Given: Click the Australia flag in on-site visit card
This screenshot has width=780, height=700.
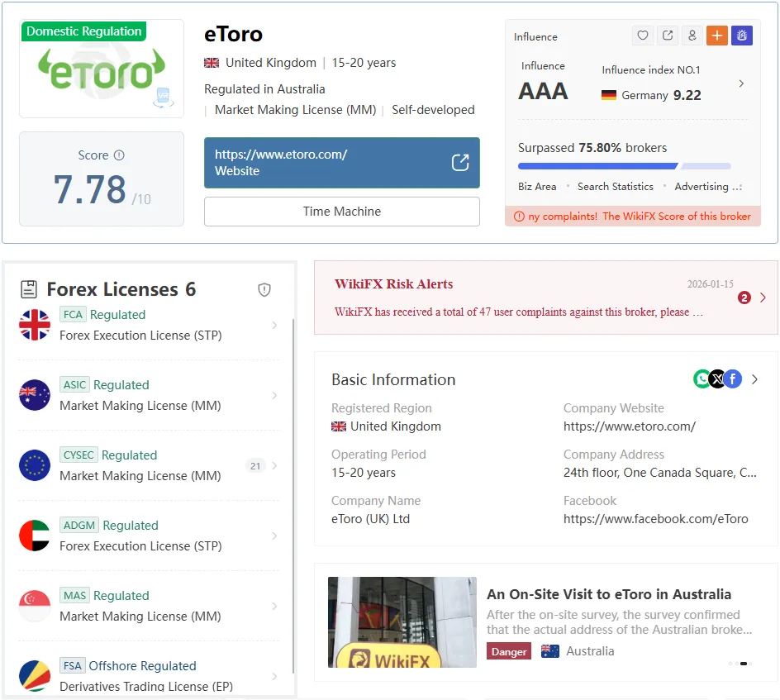Looking at the screenshot, I should tap(549, 650).
